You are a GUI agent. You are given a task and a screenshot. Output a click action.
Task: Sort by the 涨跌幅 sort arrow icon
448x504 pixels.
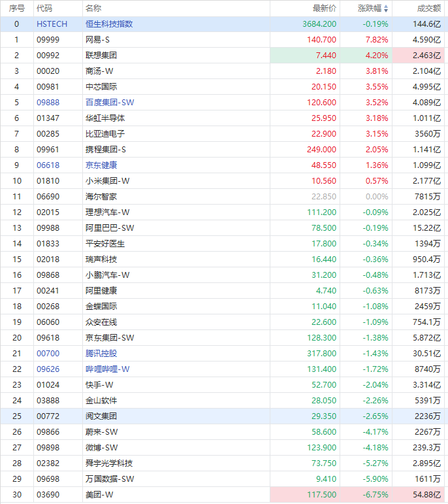coord(386,8)
